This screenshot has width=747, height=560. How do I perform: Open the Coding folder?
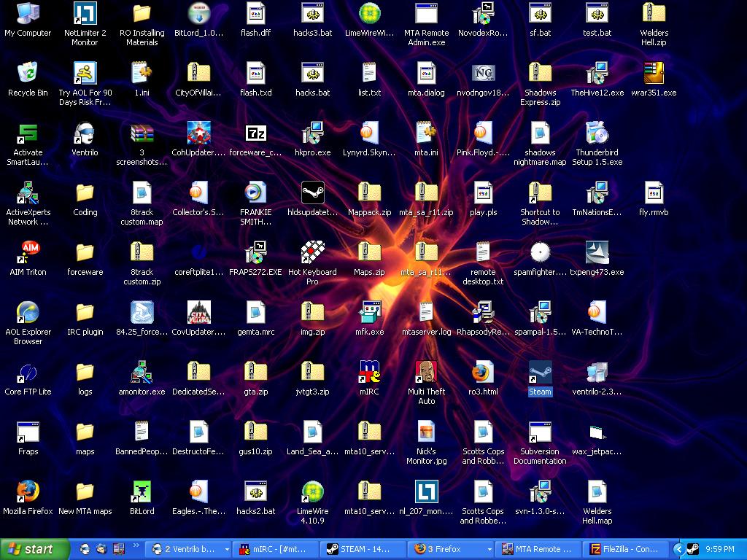point(85,194)
